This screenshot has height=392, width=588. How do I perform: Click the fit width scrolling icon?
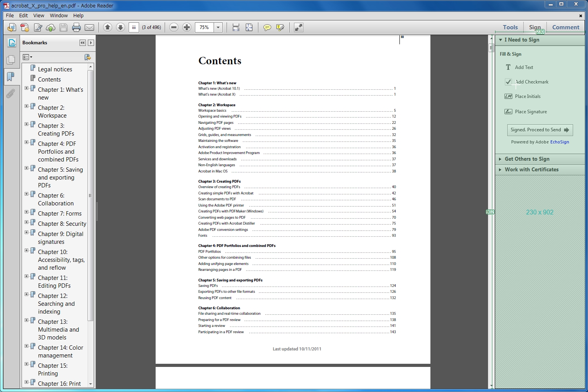(236, 27)
